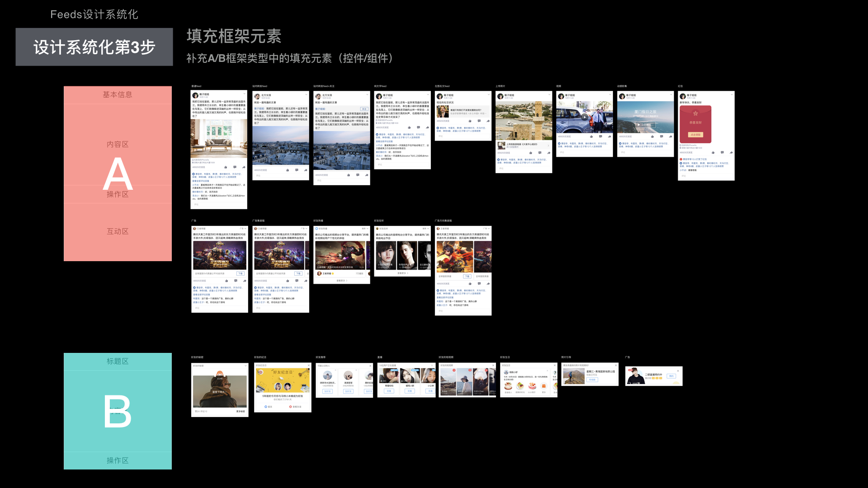This screenshot has height=488, width=868.
Task: Click thumbs-up icon in first 广告 card
Action: 226,281
